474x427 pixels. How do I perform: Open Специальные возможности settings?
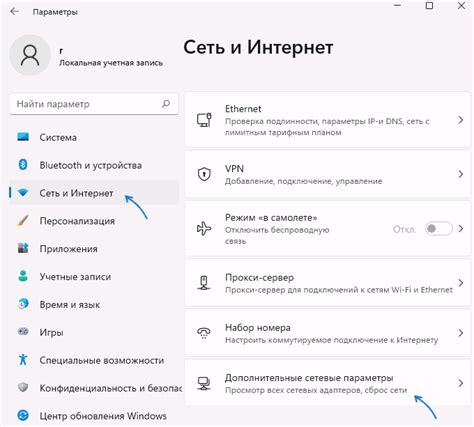tap(94, 360)
